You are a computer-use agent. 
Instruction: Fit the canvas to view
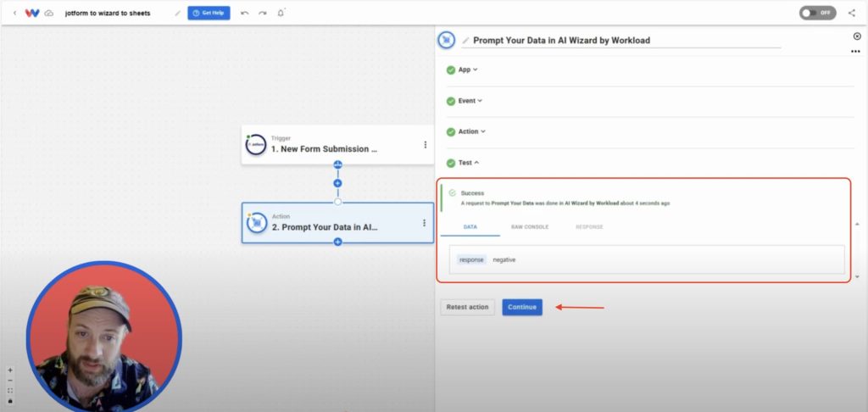pos(10,391)
